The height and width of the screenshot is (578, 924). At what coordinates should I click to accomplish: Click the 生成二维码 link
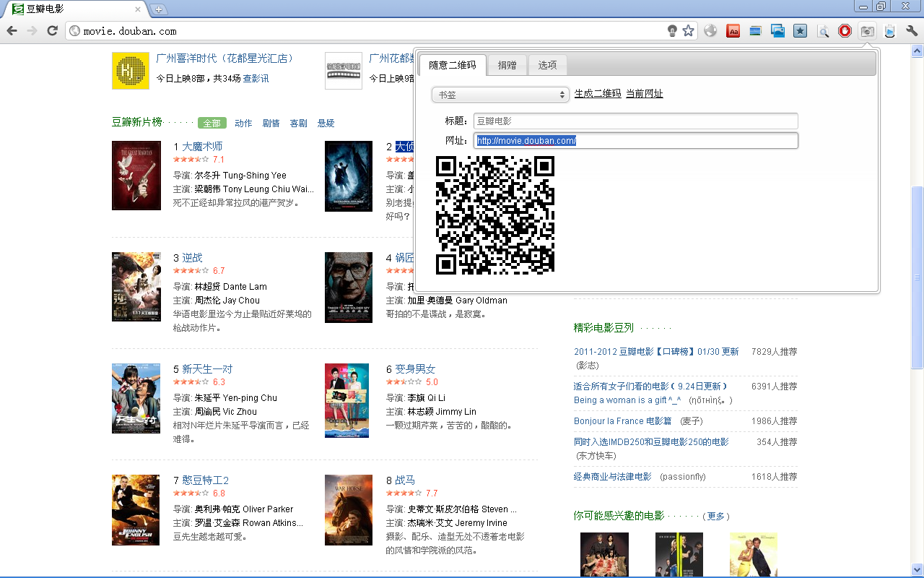pyautogui.click(x=598, y=94)
